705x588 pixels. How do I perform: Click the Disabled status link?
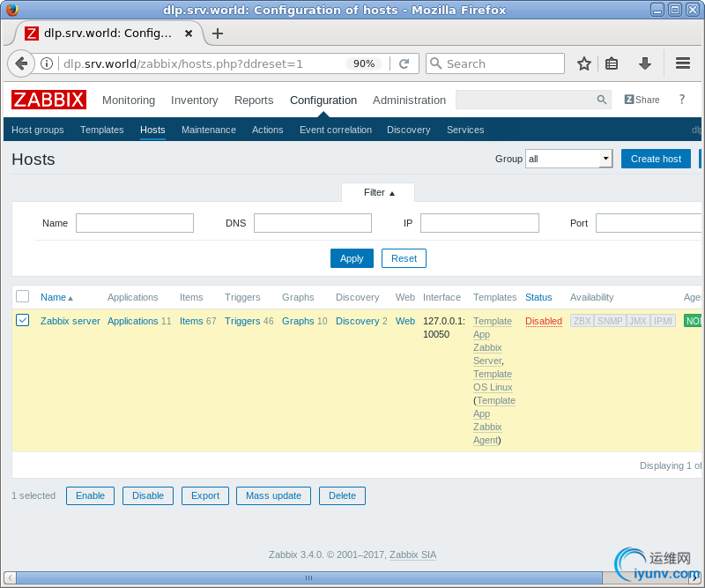tap(544, 321)
